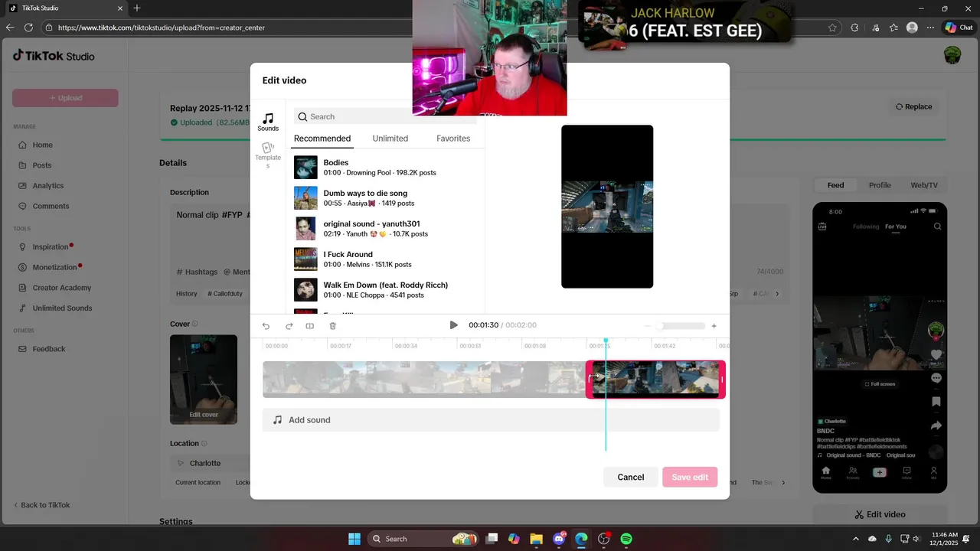980x551 pixels.
Task: Cancel the video edit
Action: click(x=631, y=477)
